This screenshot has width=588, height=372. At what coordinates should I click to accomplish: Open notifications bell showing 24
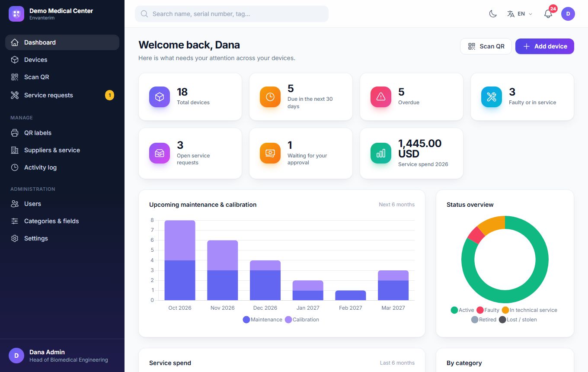548,14
